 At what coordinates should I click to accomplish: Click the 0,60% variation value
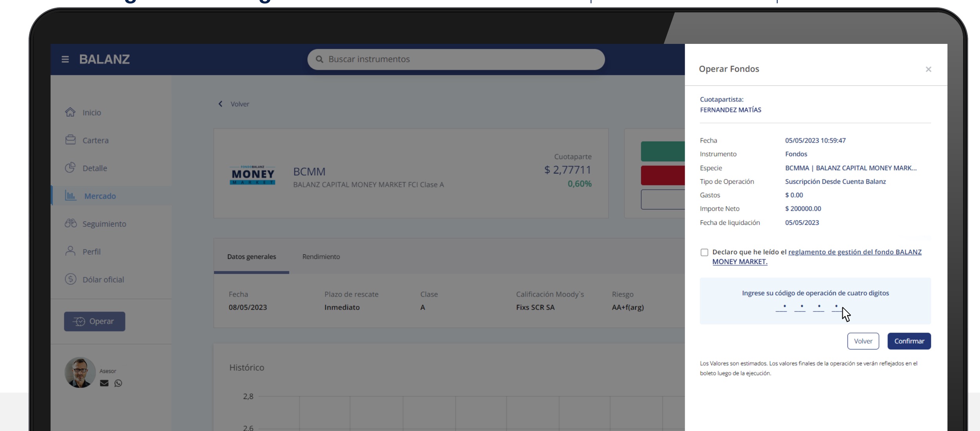click(x=579, y=184)
